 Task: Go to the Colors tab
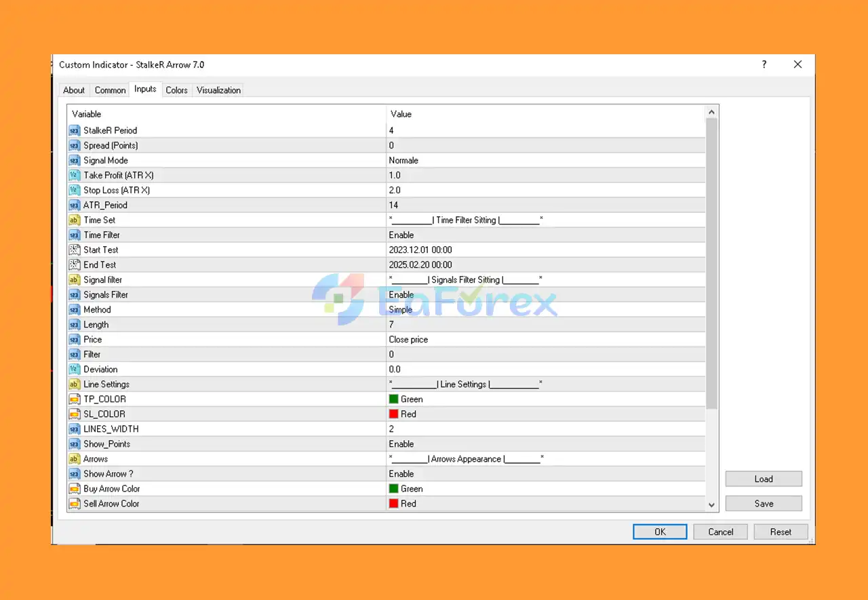coord(176,90)
